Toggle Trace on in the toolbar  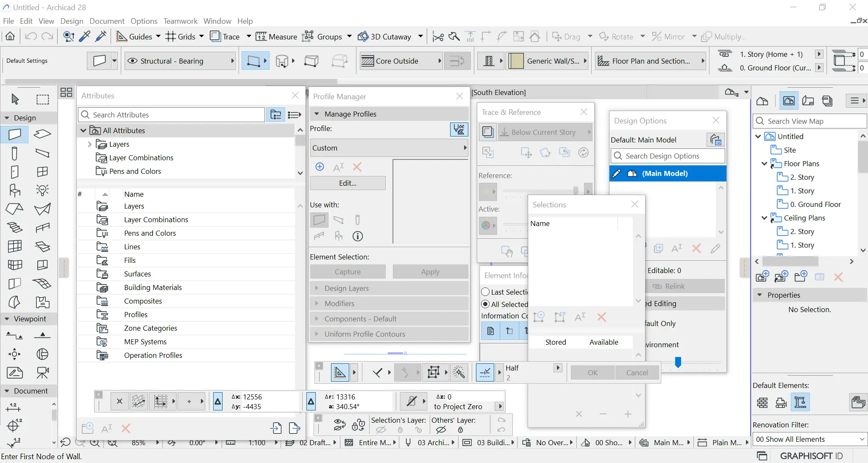(225, 36)
